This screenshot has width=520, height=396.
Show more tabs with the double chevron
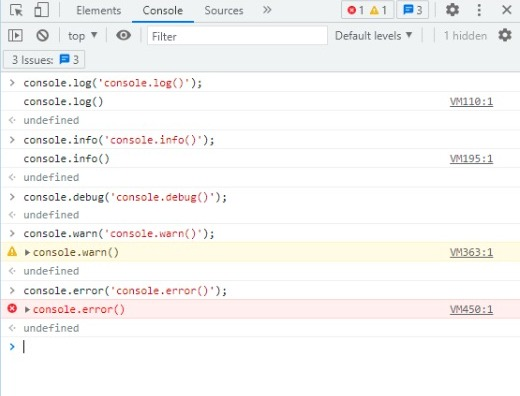coord(267,10)
